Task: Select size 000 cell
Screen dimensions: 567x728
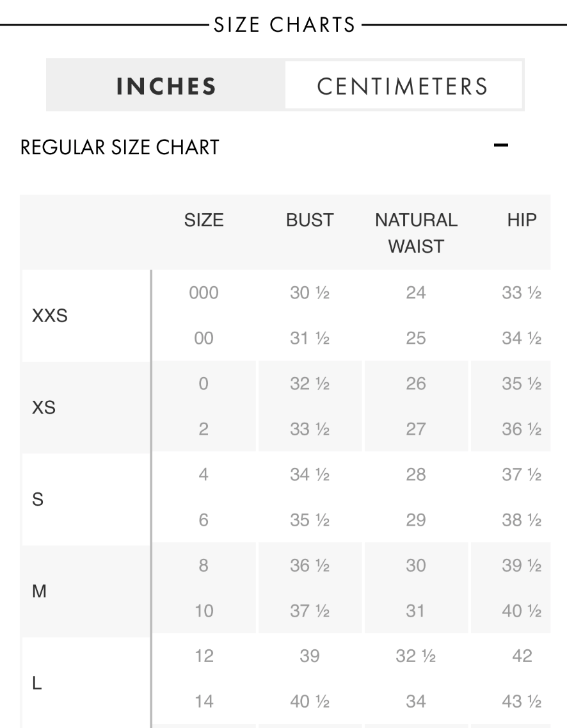Action: (204, 293)
